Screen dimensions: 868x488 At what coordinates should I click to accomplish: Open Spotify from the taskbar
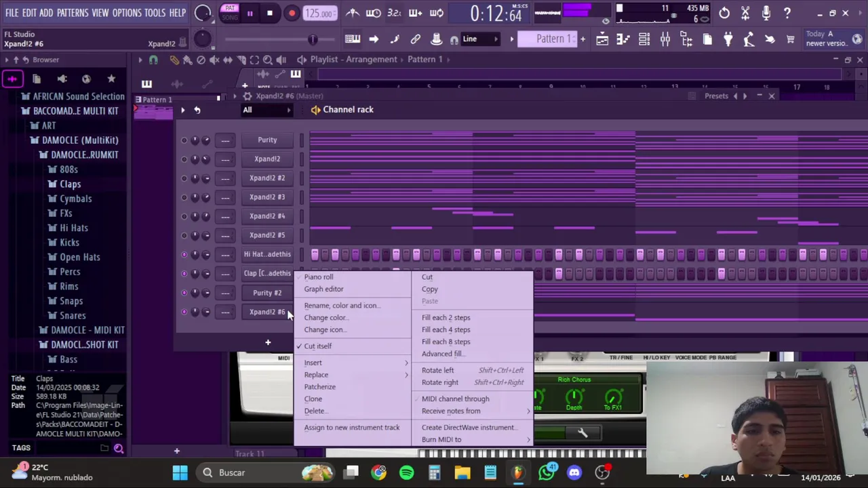click(x=407, y=472)
